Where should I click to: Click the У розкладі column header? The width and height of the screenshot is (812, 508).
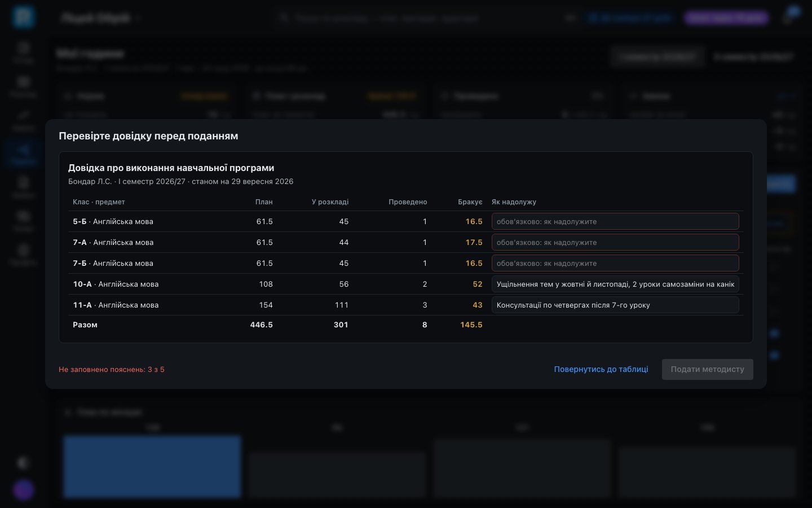pyautogui.click(x=330, y=202)
